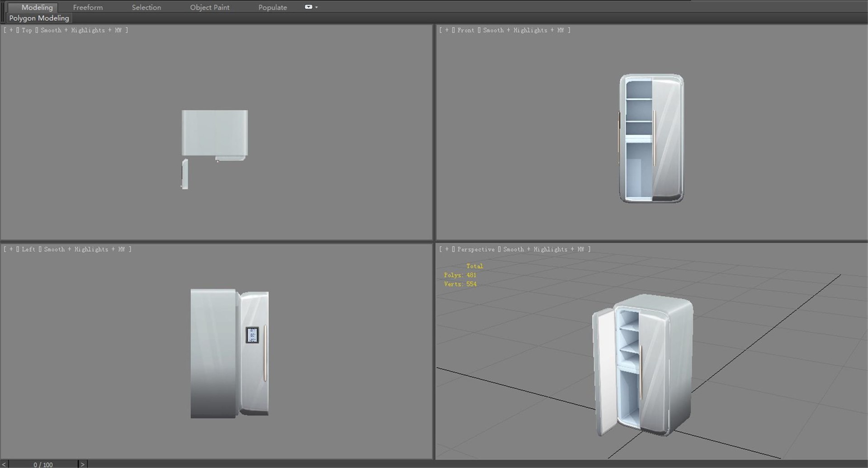Open Top viewport Smooth + Highlights shading menu
This screenshot has height=468, width=868.
81,30
